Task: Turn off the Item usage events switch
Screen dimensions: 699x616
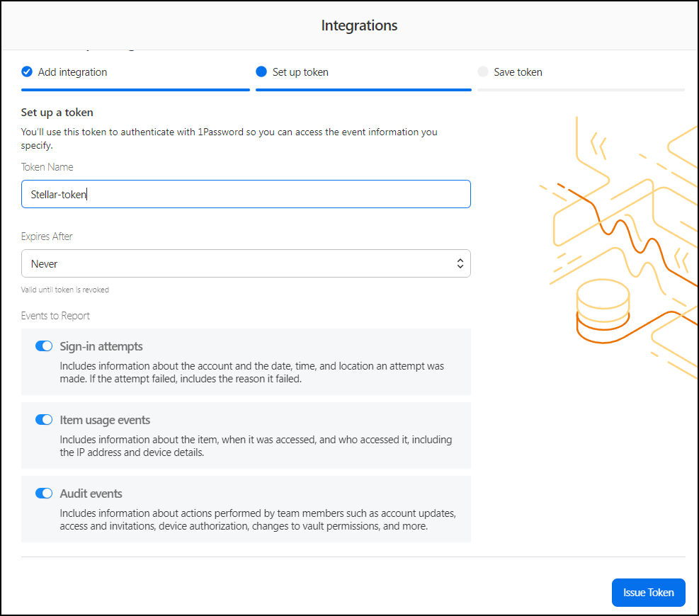Action: [44, 420]
